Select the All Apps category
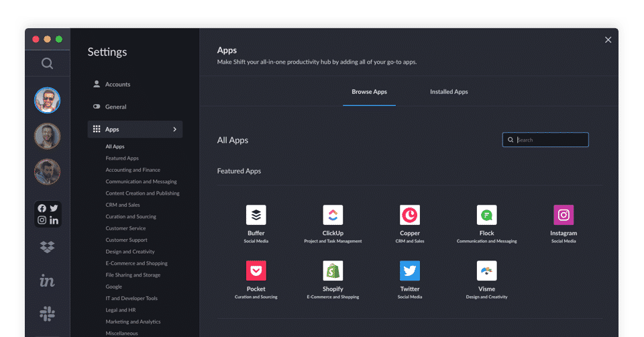Image resolution: width=644 pixels, height=337 pixels. point(115,146)
